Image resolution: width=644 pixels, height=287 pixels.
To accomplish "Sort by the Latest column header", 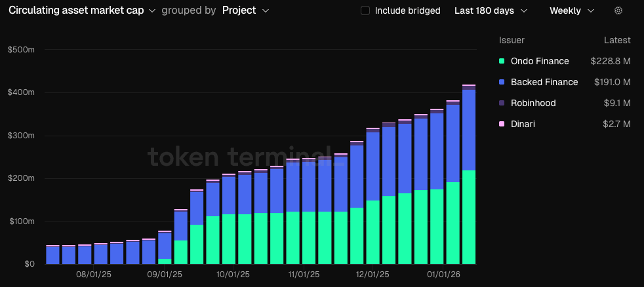I will coord(616,40).
